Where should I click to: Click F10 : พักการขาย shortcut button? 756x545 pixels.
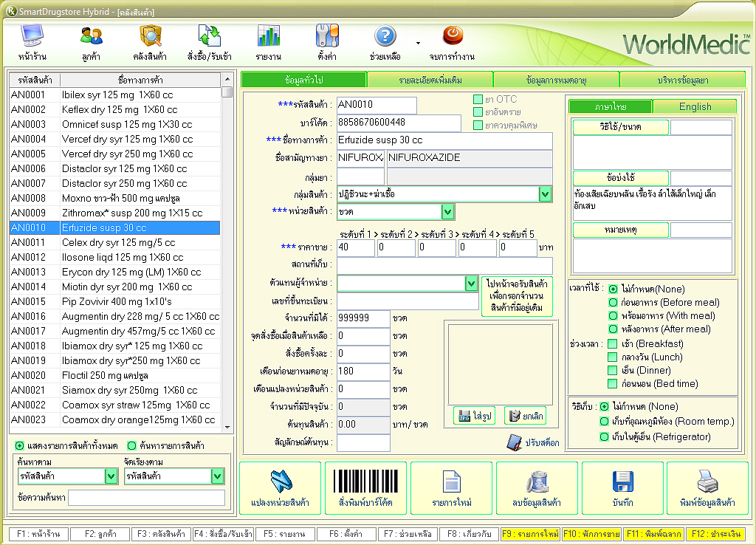(x=591, y=534)
